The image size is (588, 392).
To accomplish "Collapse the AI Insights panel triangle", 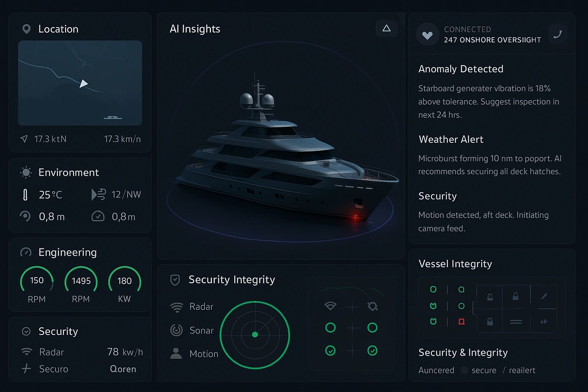I will tap(386, 28).
